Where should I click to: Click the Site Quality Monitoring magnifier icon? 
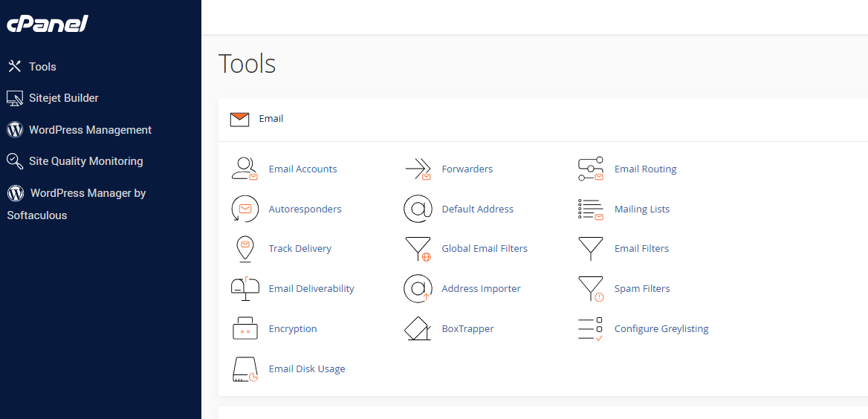tap(14, 161)
